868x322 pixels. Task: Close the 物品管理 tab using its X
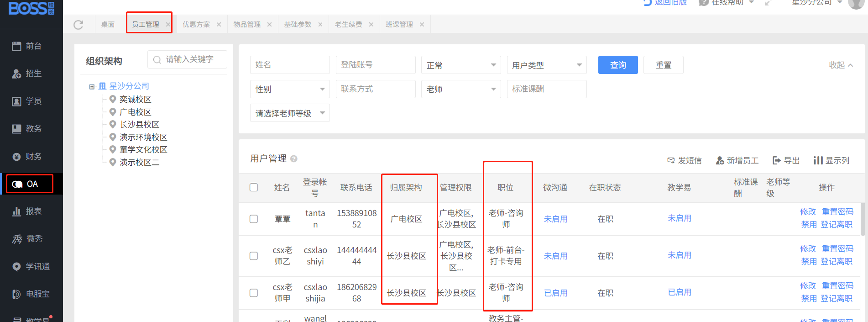pyautogui.click(x=269, y=25)
